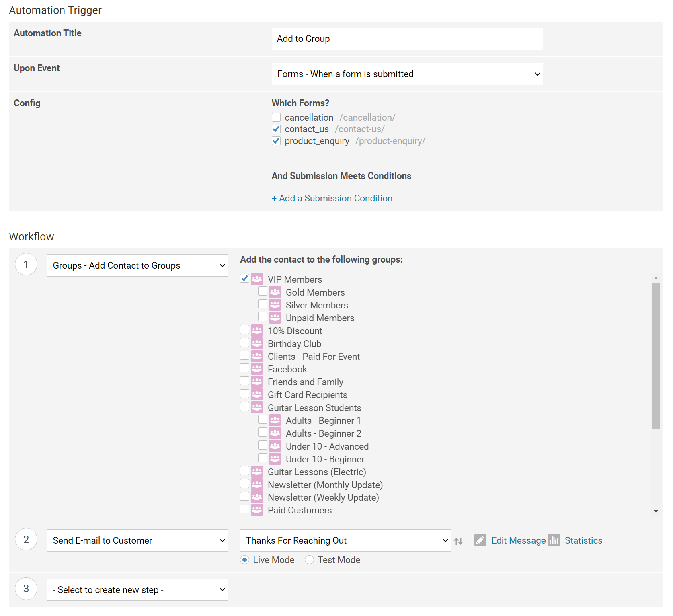The height and width of the screenshot is (616, 673).
Task: Click the pencil icon beside Edit Message
Action: coord(480,540)
